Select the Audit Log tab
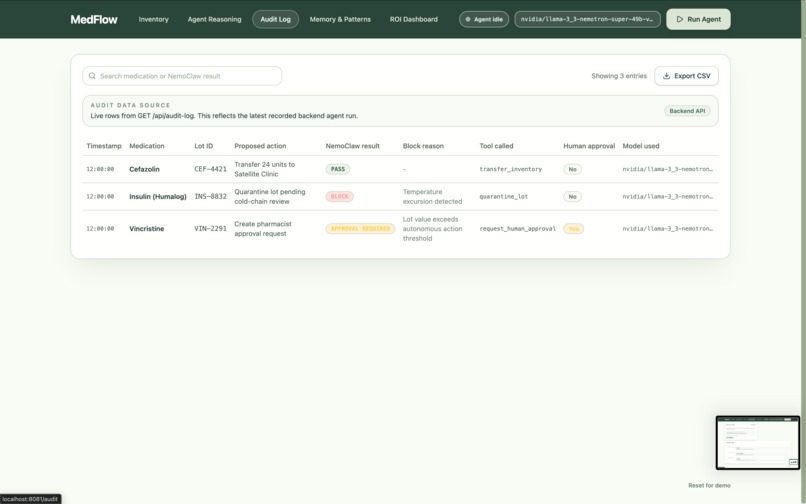 [276, 19]
